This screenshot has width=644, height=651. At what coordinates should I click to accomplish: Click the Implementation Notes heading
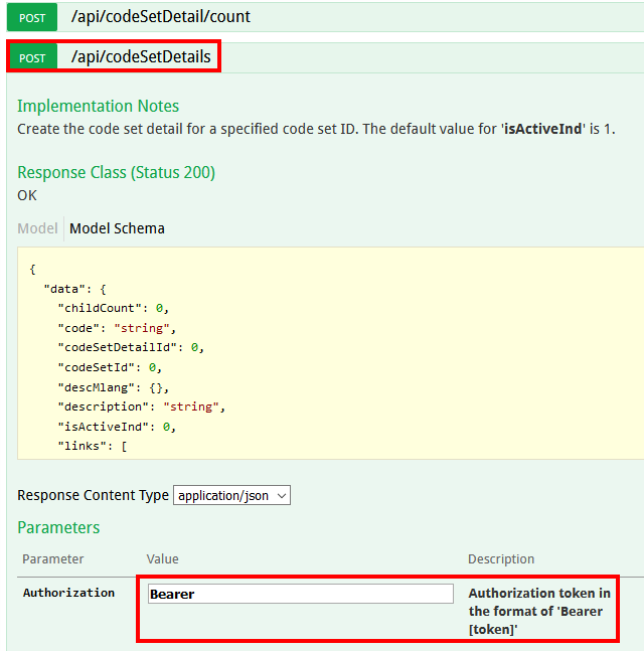(98, 106)
